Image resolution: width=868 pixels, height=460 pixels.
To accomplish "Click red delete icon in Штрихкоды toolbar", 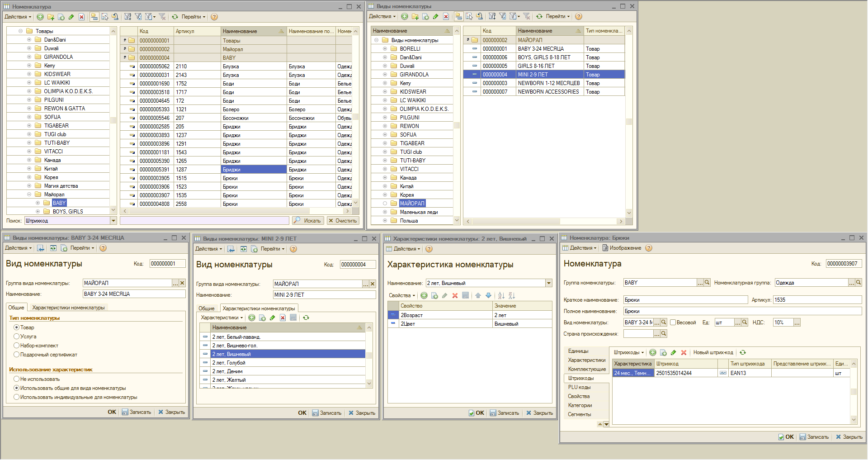I will [x=684, y=353].
